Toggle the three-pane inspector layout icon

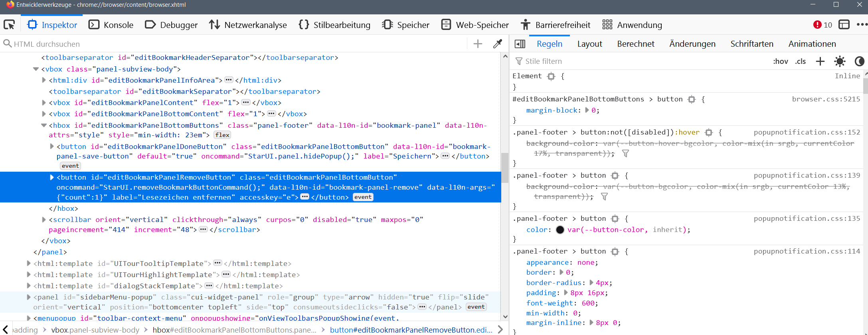[x=520, y=44]
